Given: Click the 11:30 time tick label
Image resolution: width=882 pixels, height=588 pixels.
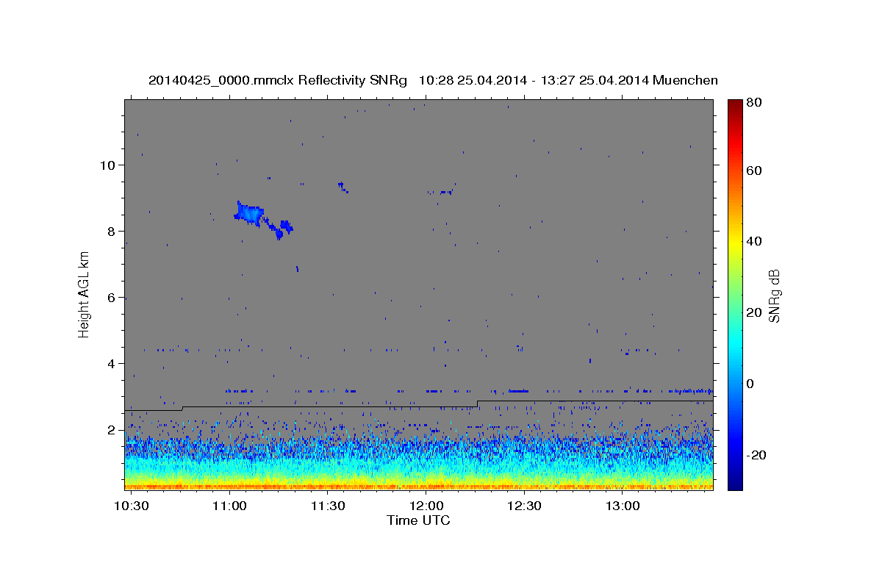Looking at the screenshot, I should tap(328, 506).
